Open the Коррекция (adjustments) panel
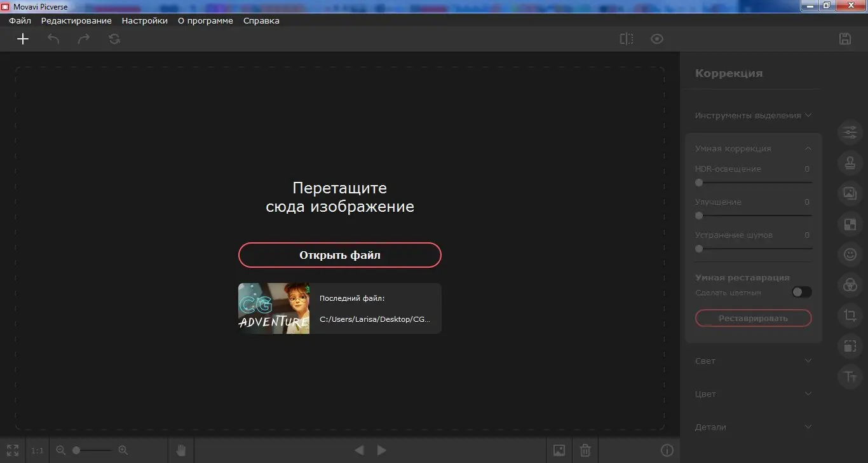This screenshot has width=868, height=463. [850, 132]
